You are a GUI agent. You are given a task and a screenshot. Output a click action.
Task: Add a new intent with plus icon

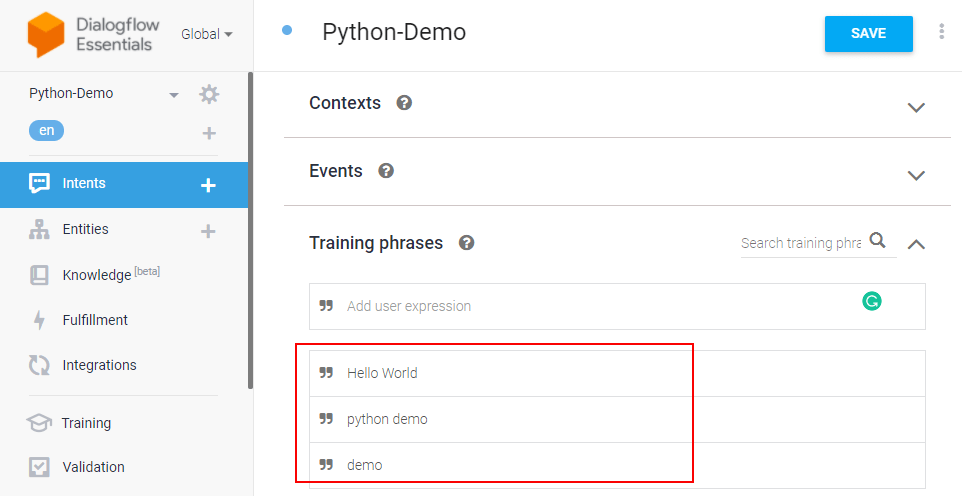point(209,185)
